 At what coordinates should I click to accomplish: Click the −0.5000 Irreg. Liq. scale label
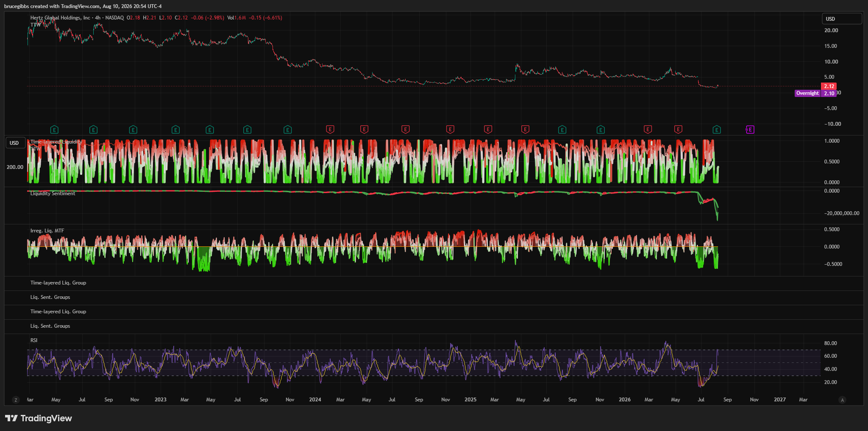(x=833, y=264)
